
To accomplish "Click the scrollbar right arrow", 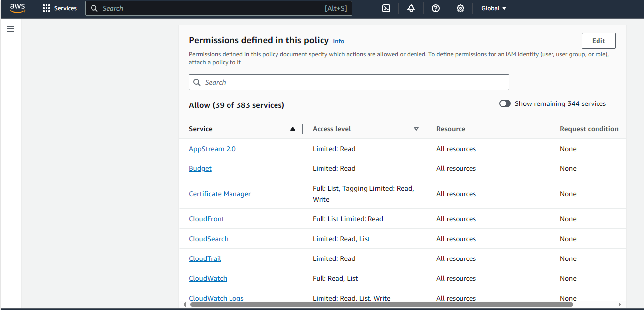I will 620,305.
